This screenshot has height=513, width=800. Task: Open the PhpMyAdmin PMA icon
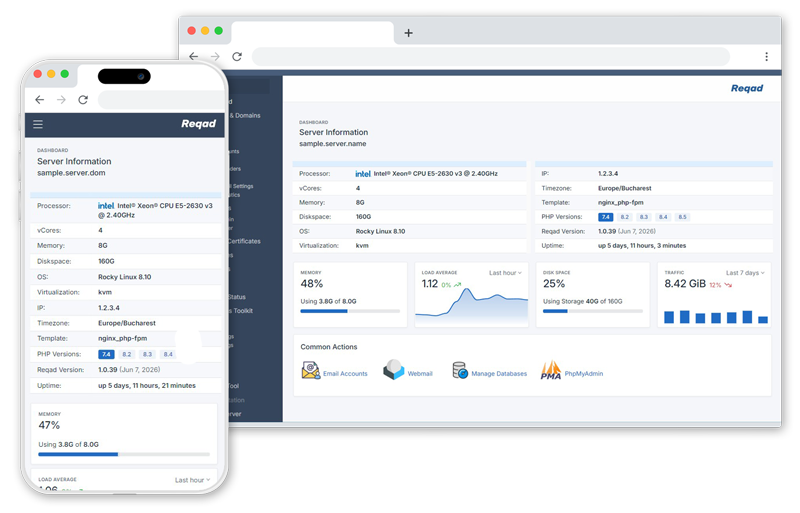click(x=551, y=370)
